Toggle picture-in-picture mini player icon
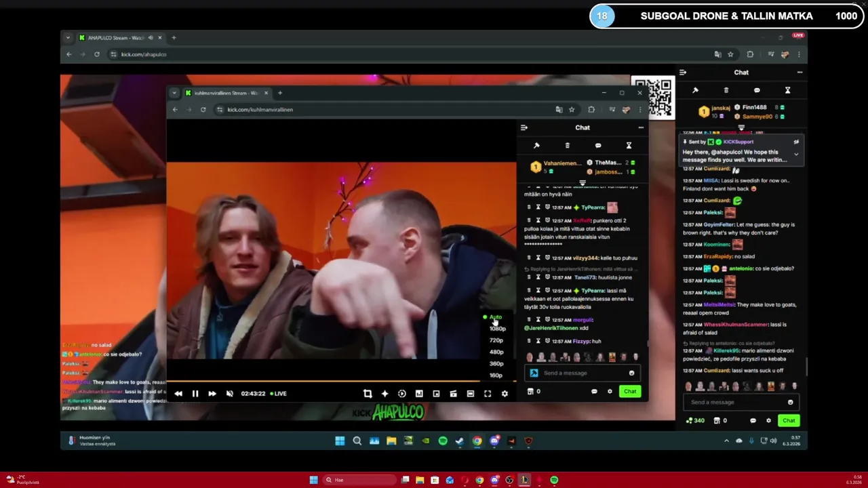 (x=436, y=394)
